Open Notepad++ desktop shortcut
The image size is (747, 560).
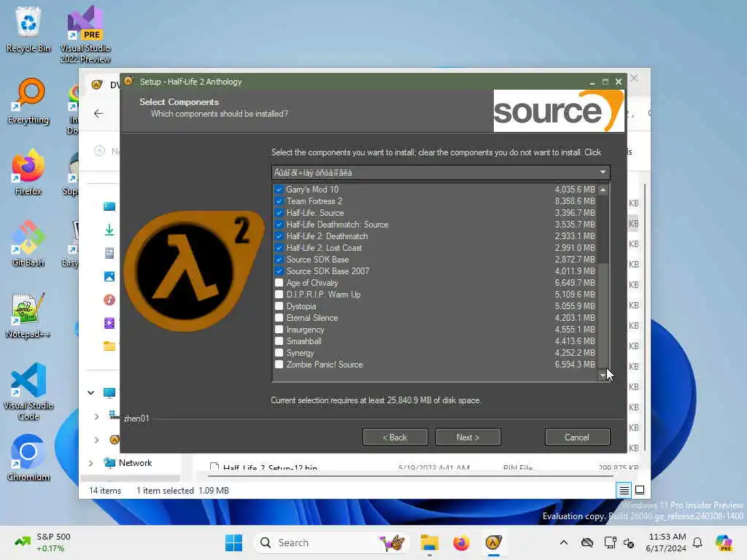click(28, 315)
